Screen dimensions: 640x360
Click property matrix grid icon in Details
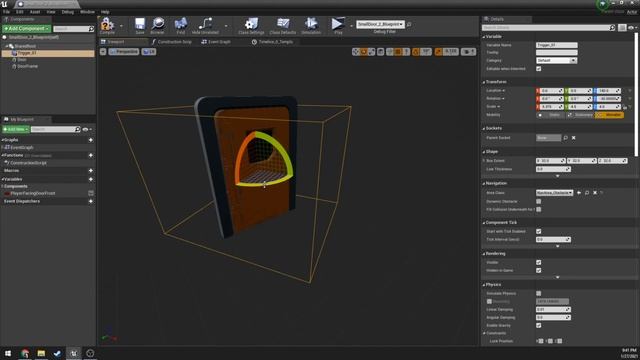(622, 28)
